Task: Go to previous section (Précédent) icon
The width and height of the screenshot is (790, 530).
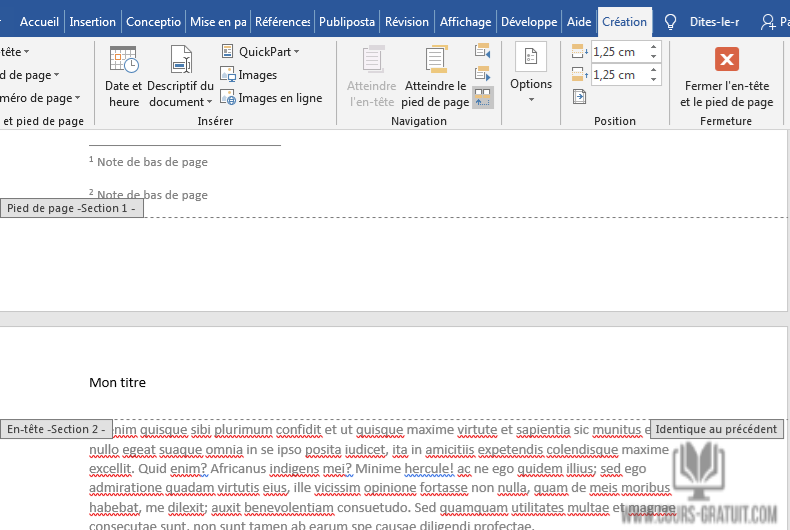Action: pos(483,51)
